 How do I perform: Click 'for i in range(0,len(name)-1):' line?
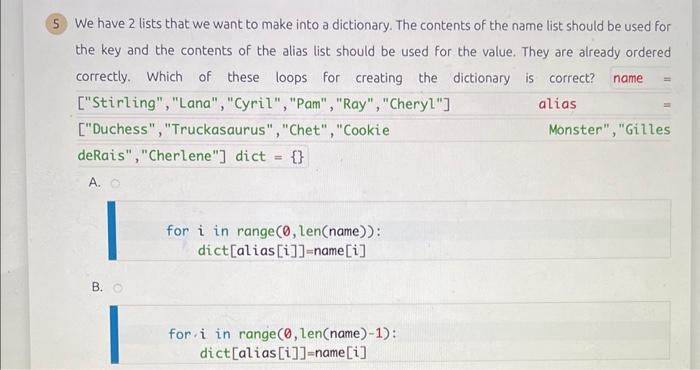click(x=282, y=334)
